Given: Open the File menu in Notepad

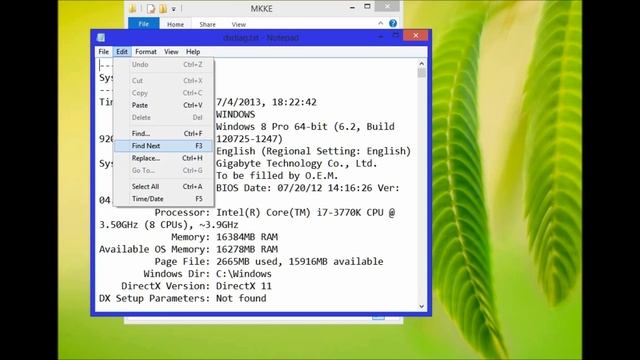Looking at the screenshot, I should (104, 52).
